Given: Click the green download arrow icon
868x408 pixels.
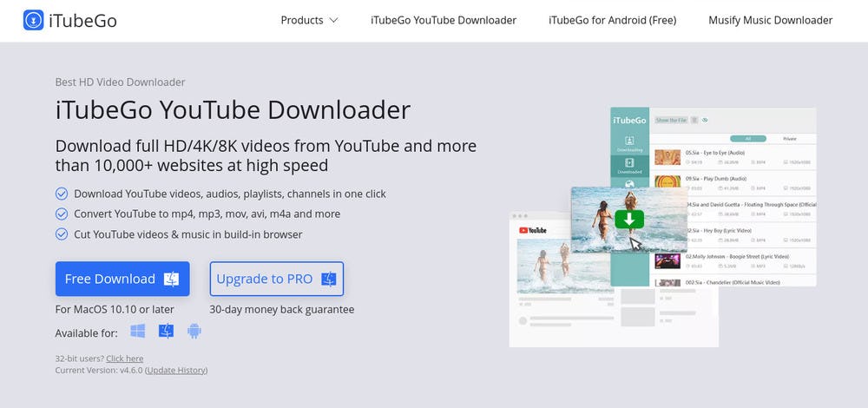Looking at the screenshot, I should tap(629, 219).
